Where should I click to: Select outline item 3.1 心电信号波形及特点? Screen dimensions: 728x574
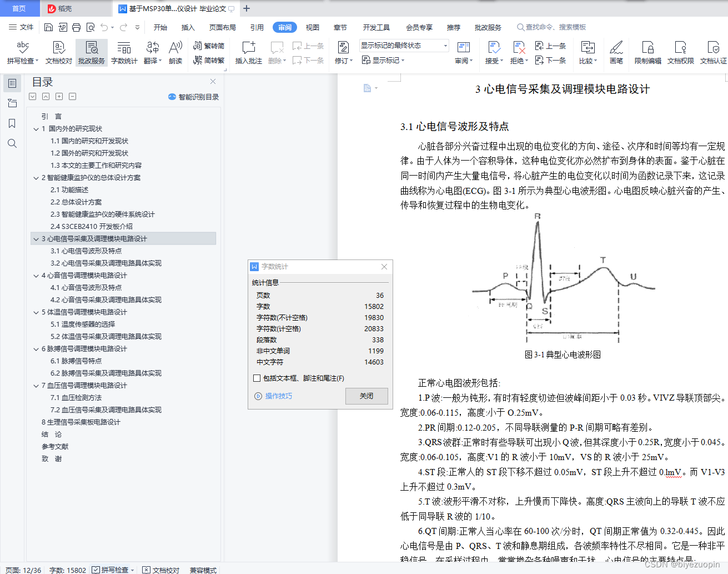(x=86, y=251)
